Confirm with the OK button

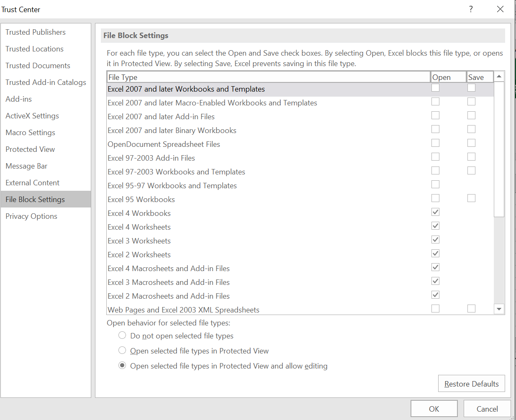pyautogui.click(x=434, y=409)
